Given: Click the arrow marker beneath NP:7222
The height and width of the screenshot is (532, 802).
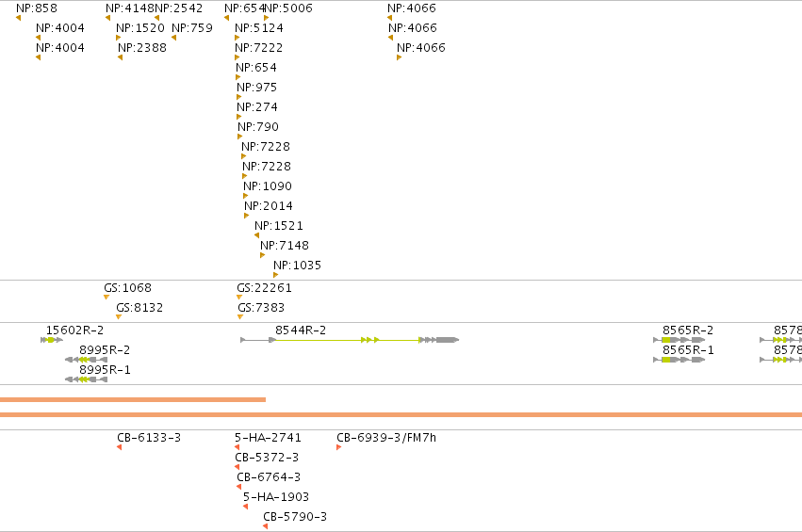Looking at the screenshot, I should point(237,57).
